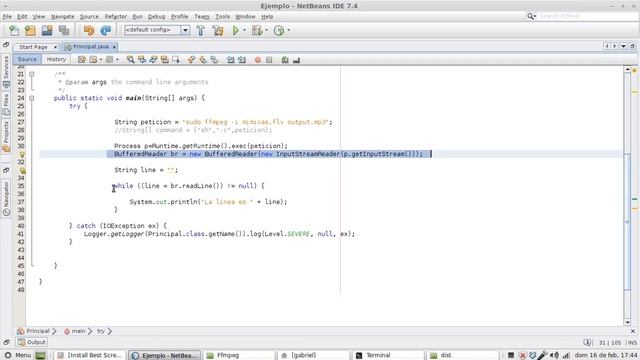This screenshot has height=360, width=640.
Task: Click the clock dom 16 de feb. 17:44
Action: [x=606, y=355]
